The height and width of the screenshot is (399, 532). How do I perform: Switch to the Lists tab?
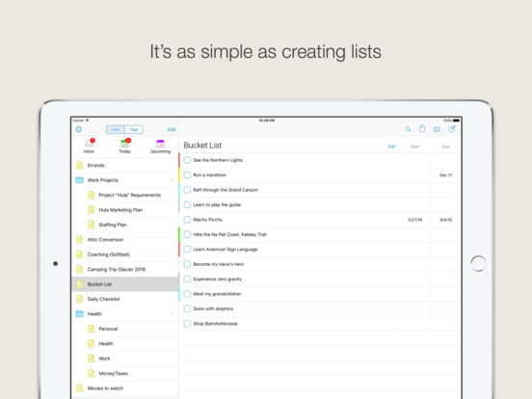(116, 129)
